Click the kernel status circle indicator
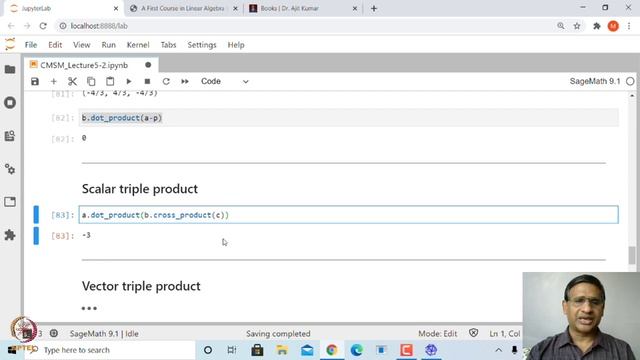Screen dimensions: 640x360 point(630,81)
